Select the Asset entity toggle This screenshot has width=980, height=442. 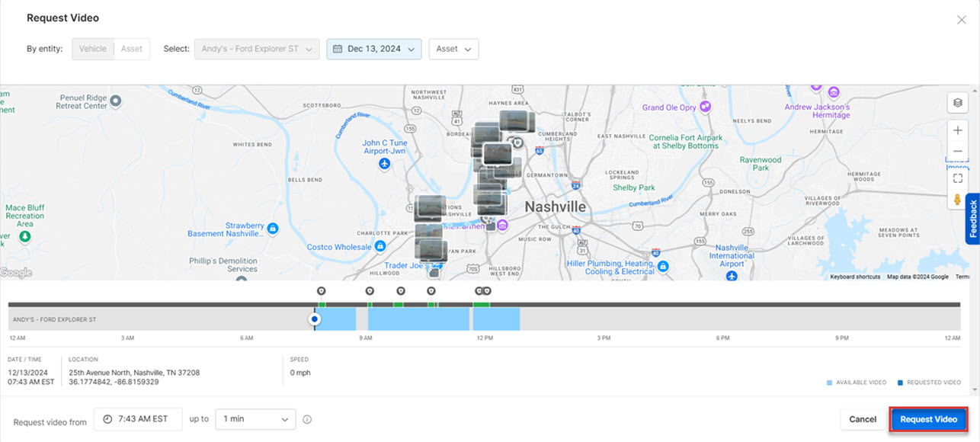point(131,48)
